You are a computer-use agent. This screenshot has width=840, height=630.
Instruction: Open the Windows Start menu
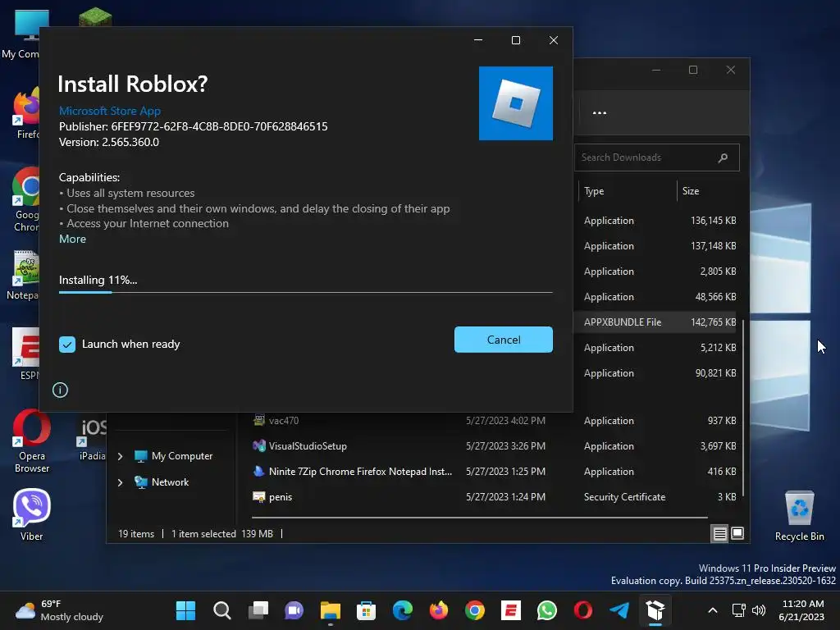coord(186,610)
